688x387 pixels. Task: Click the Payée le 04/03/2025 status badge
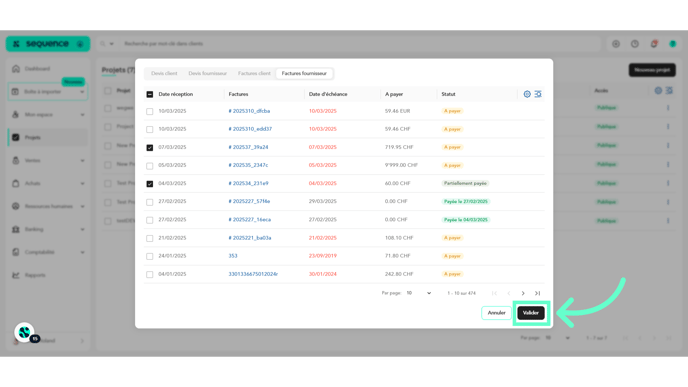point(466,219)
